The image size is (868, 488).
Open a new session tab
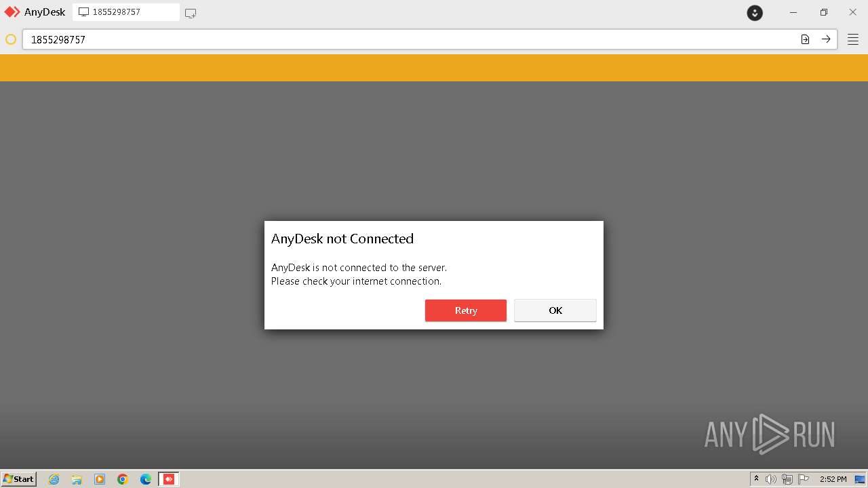[191, 13]
